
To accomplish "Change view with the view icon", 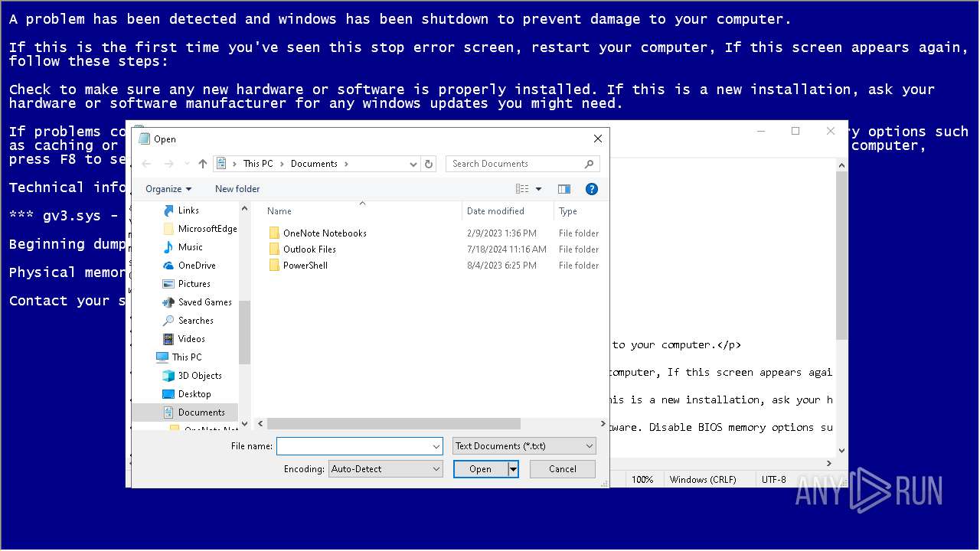I will (x=522, y=189).
